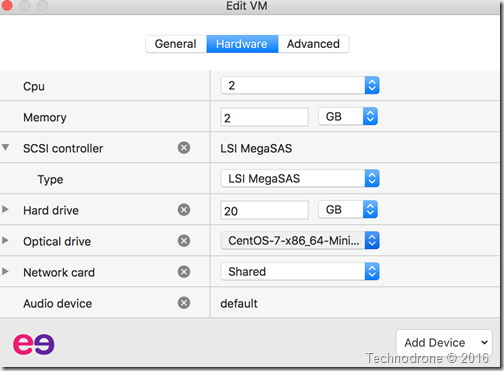Image resolution: width=504 pixels, height=371 pixels.
Task: Open the Hard drive GB unit dropdown
Action: tap(348, 209)
